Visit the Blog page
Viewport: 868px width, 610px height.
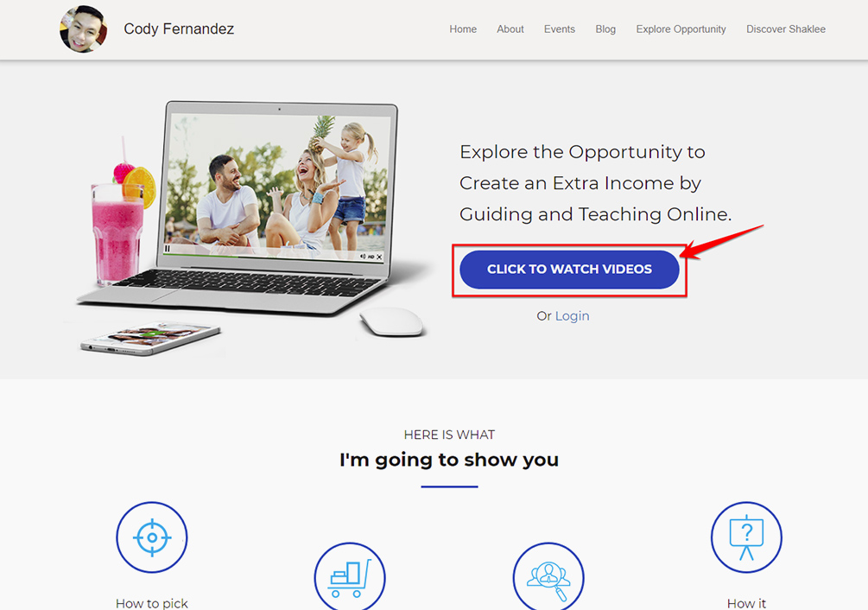(605, 29)
